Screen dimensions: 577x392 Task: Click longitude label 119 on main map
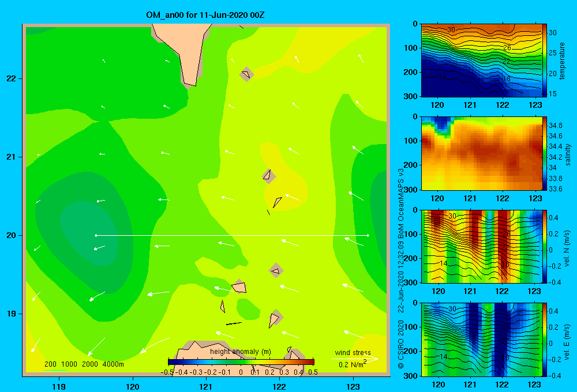(59, 386)
